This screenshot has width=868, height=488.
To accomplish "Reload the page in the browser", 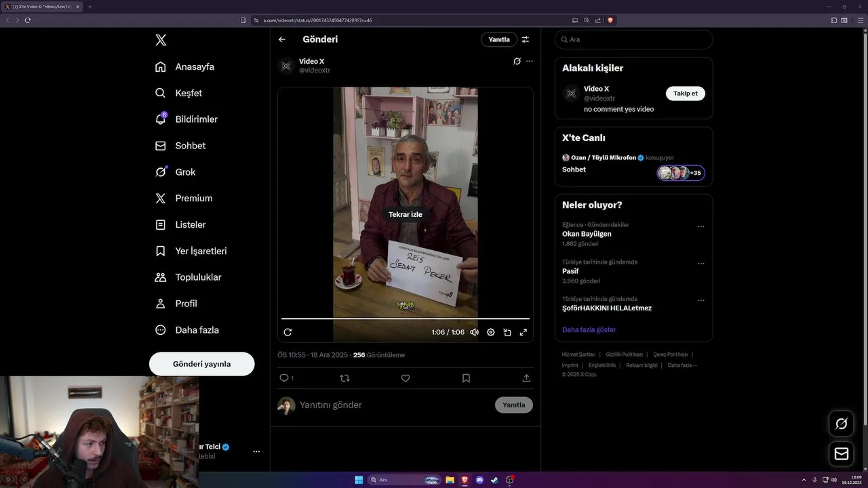I will tap(28, 20).
